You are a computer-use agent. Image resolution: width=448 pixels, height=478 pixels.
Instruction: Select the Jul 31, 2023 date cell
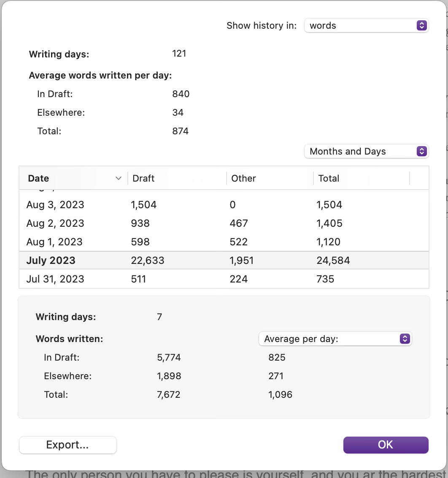pos(55,279)
